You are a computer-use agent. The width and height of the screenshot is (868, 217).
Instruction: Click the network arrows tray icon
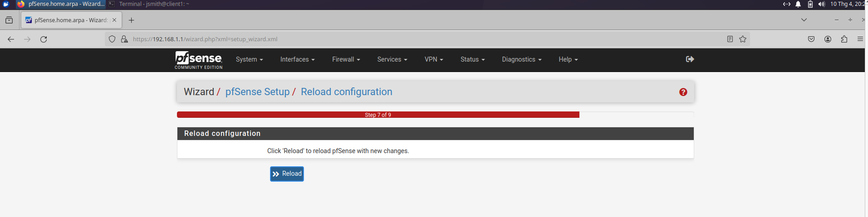click(787, 4)
